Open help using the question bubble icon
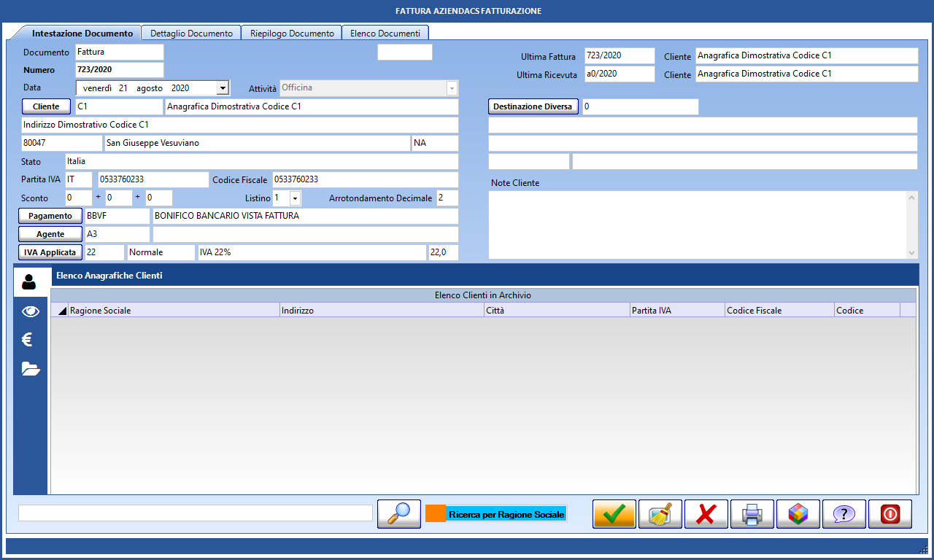934x560 pixels. (x=844, y=514)
